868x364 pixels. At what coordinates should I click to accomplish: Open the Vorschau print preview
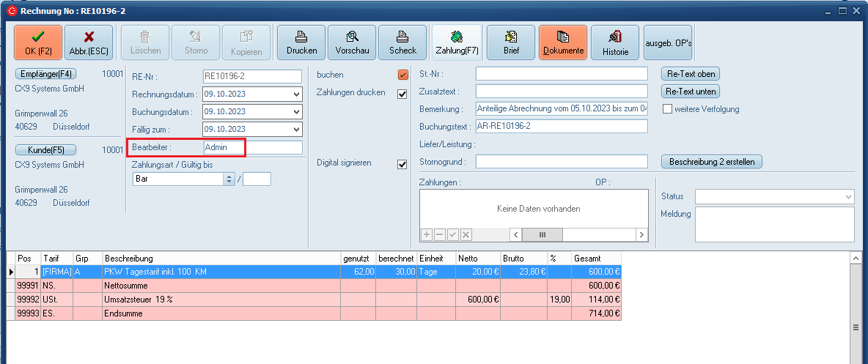click(x=352, y=42)
